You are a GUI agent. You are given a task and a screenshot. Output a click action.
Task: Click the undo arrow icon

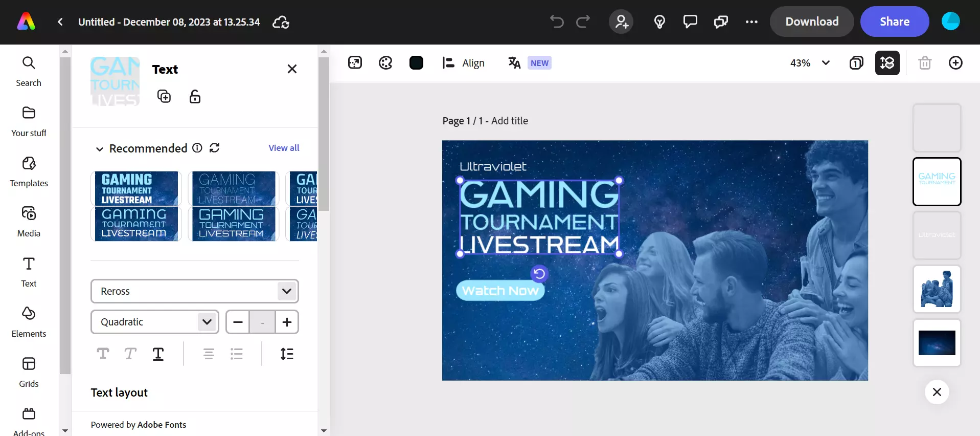pos(557,21)
